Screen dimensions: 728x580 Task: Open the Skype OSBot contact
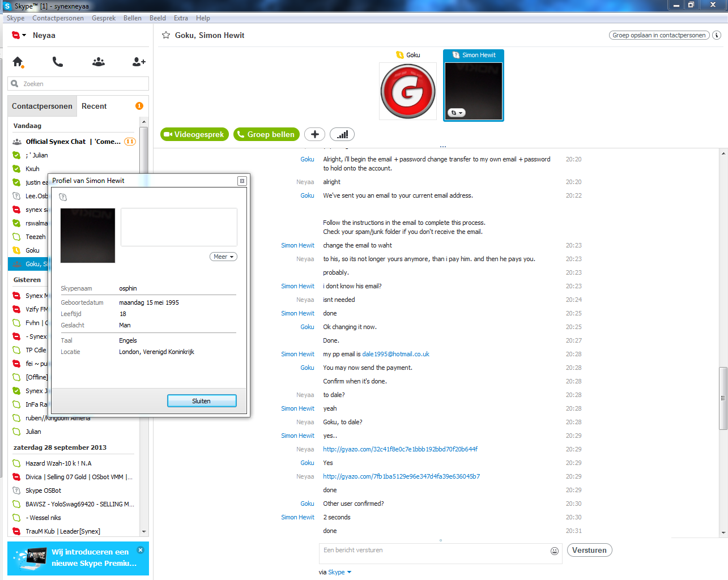coord(73,491)
